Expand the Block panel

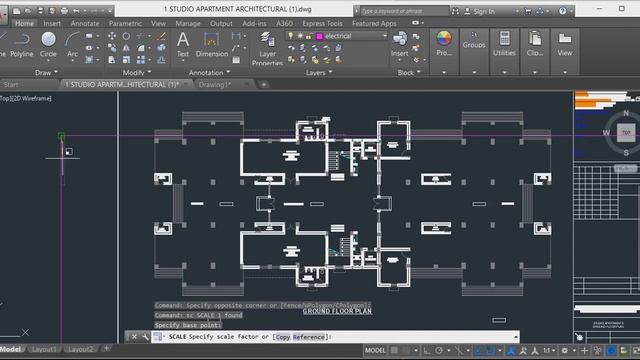point(409,73)
